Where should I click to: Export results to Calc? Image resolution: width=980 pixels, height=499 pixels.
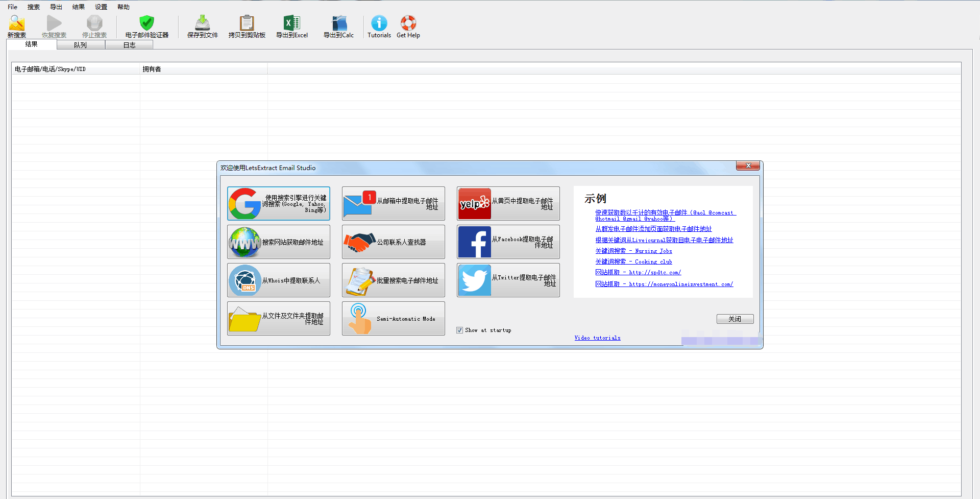(338, 27)
